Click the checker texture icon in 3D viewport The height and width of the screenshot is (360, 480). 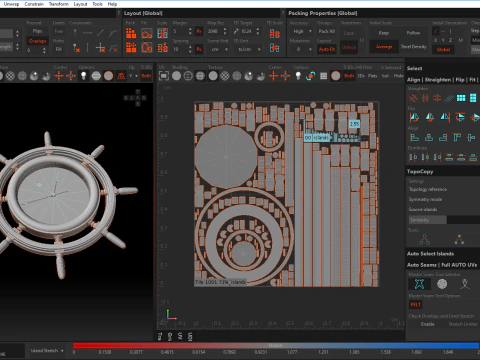click(x=10, y=76)
